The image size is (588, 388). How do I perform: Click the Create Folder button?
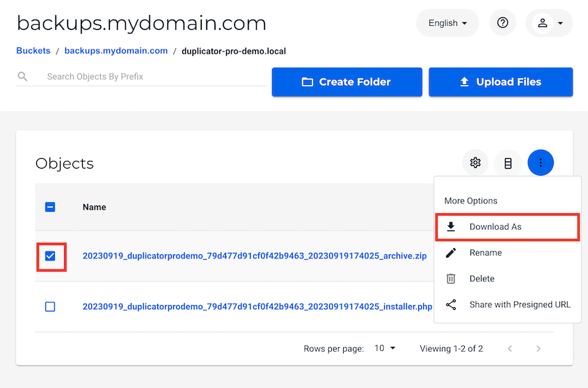point(347,82)
